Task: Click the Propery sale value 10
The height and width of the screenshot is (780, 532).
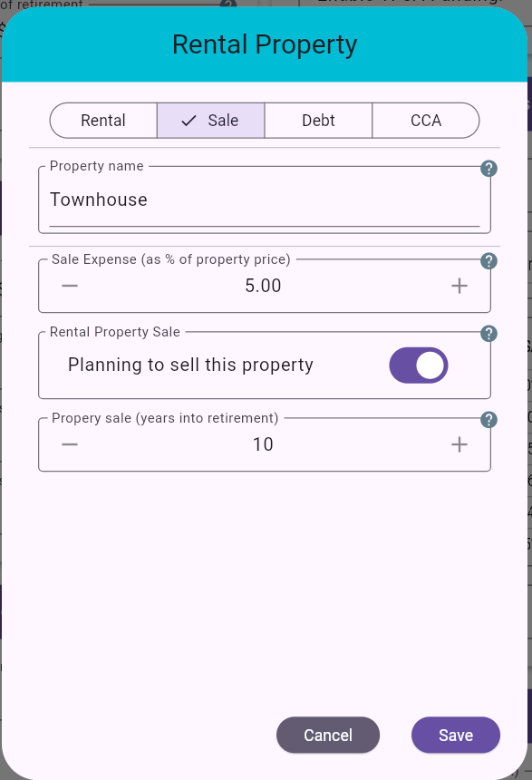Action: click(264, 444)
